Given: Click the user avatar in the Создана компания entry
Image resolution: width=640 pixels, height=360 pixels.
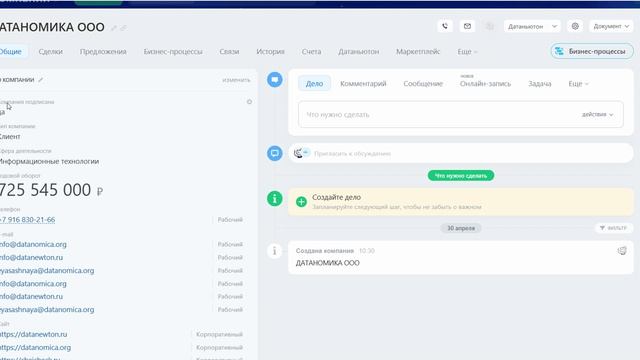Looking at the screenshot, I should [x=622, y=251].
